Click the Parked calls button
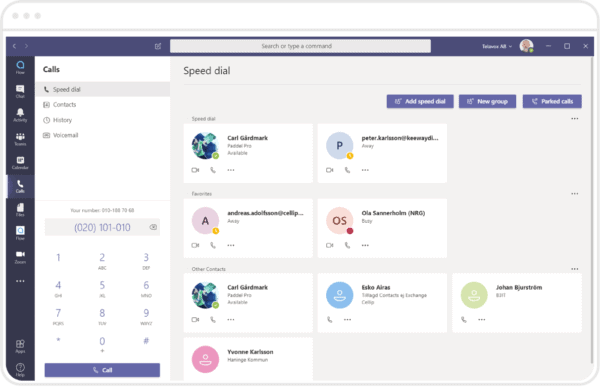The width and height of the screenshot is (600, 392). pos(552,101)
